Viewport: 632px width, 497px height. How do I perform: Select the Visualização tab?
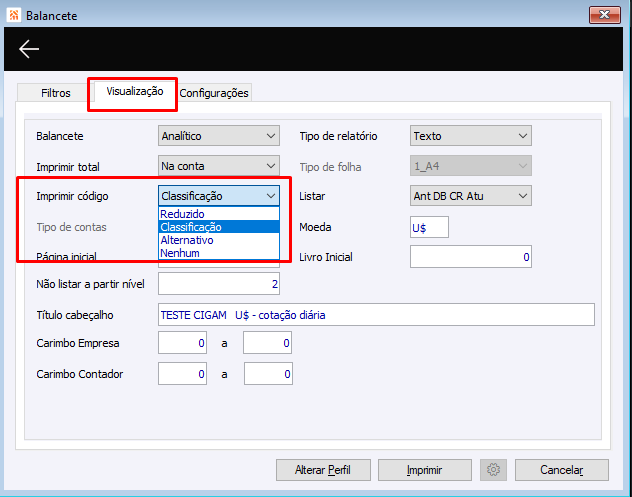(x=135, y=91)
